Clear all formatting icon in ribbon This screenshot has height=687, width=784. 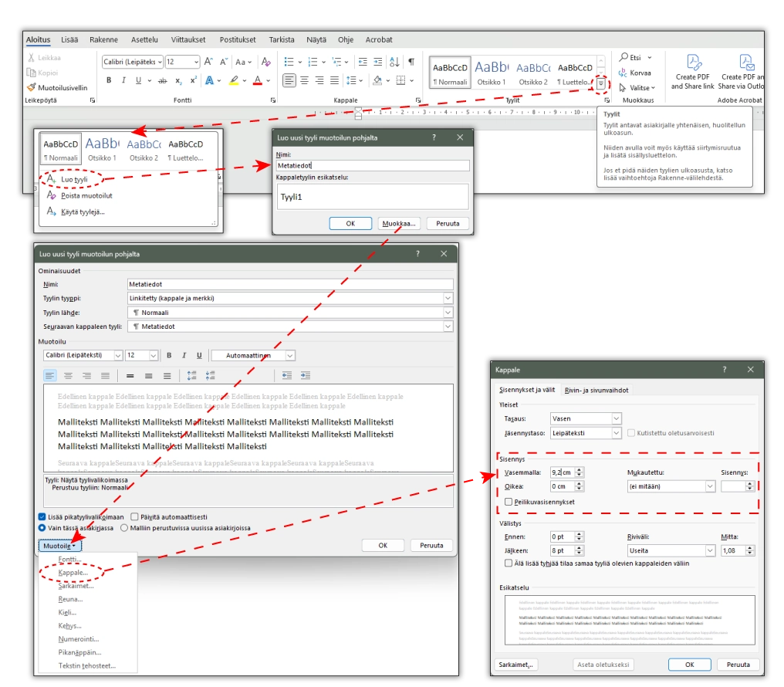[x=266, y=62]
